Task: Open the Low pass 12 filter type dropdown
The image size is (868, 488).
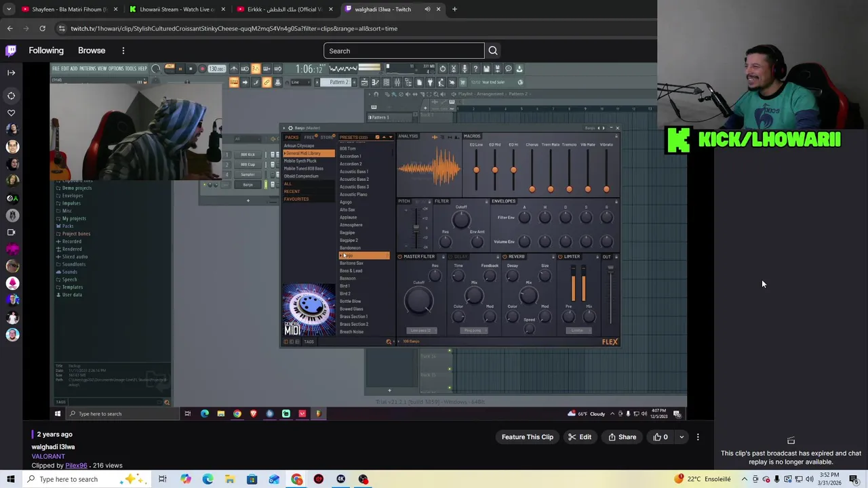Action: coord(421,331)
